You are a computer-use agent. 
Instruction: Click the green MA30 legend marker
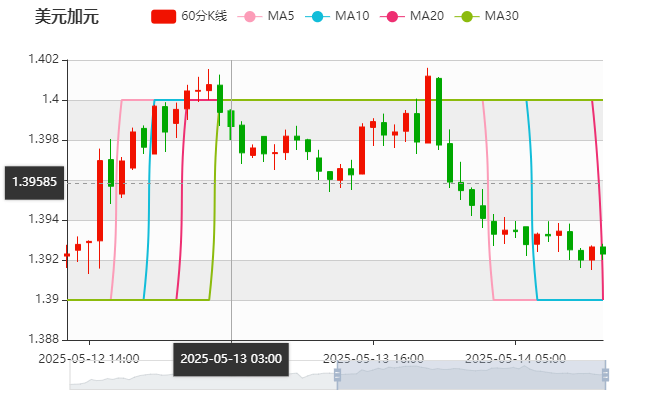466,17
